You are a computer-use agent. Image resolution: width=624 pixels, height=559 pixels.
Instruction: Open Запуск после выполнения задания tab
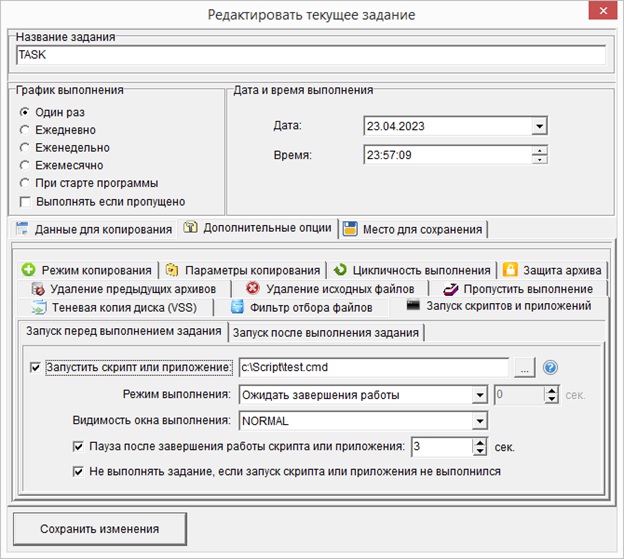click(326, 333)
